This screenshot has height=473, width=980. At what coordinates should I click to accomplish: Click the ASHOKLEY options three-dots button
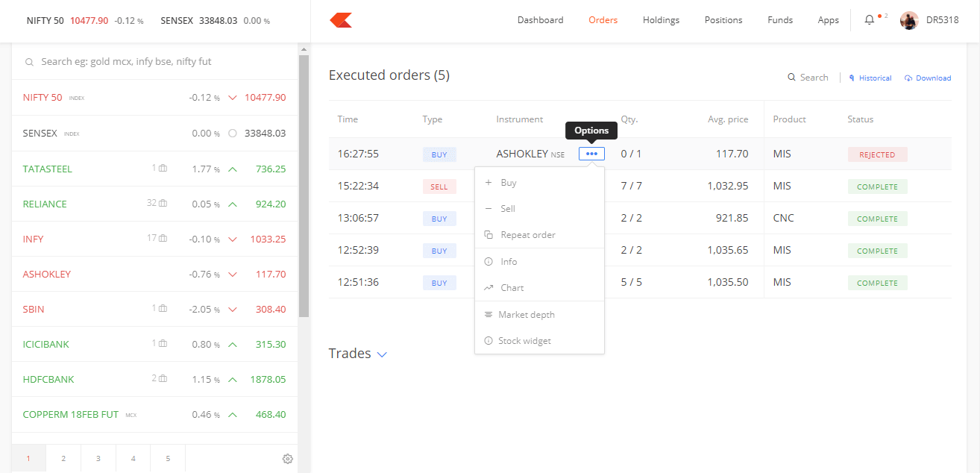(x=591, y=154)
